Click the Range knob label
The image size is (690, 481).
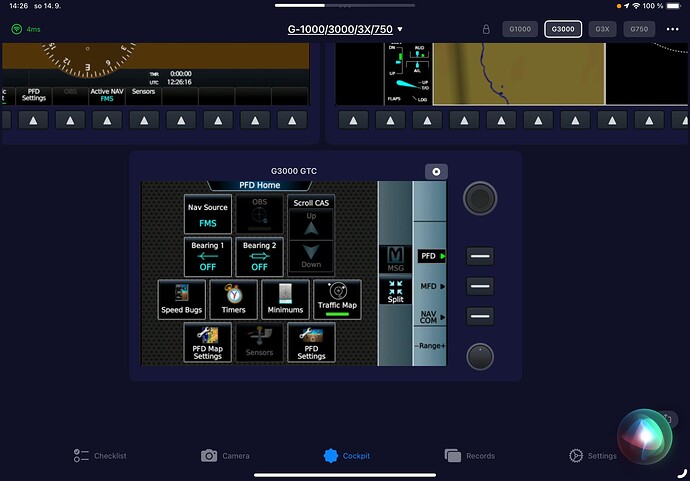(x=430, y=345)
